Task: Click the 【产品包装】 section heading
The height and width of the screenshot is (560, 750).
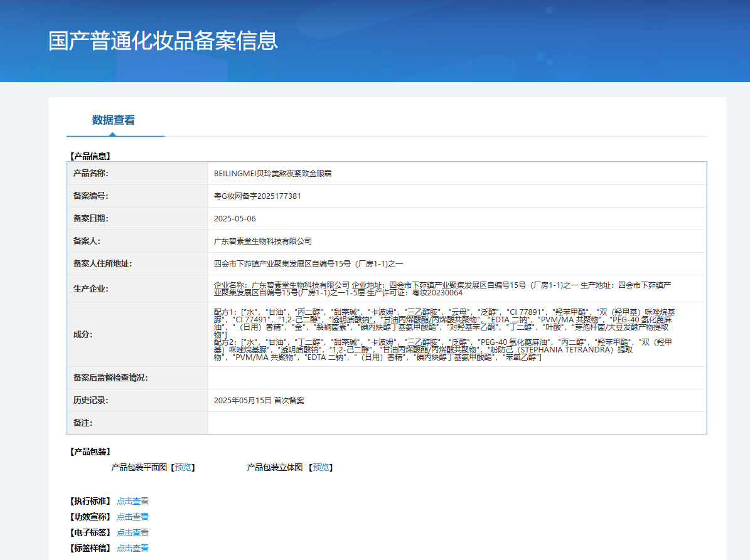Action: point(90,452)
